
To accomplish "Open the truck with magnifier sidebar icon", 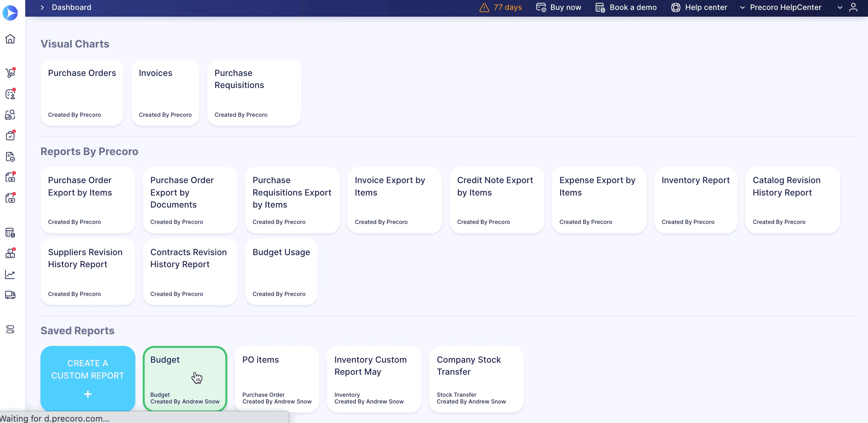I will [10, 115].
